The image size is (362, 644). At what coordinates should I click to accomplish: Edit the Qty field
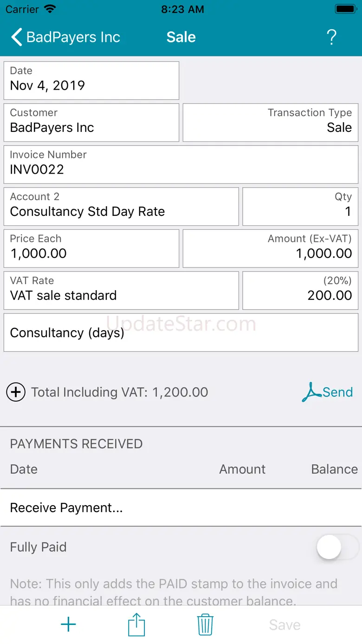click(300, 207)
